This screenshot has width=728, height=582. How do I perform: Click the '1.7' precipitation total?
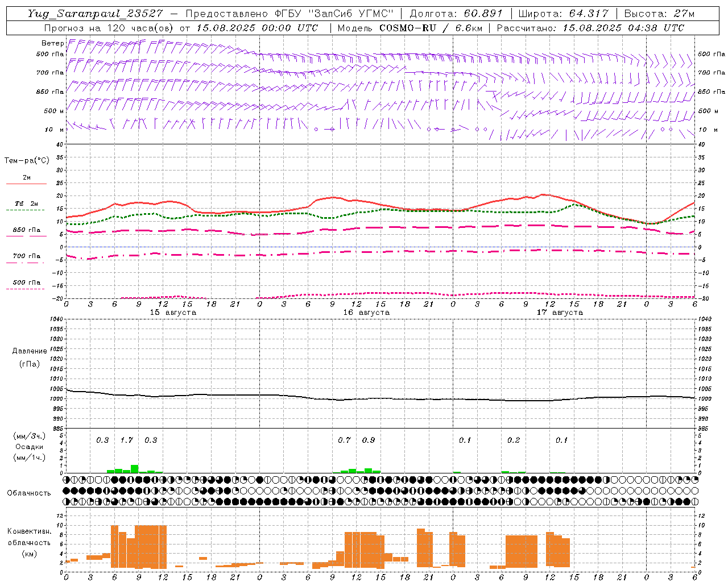click(x=126, y=440)
